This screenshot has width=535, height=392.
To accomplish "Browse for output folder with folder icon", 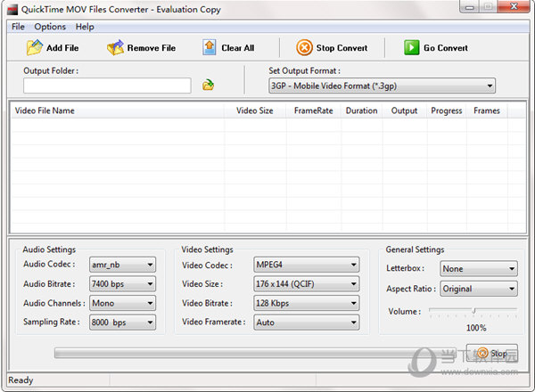I will tap(208, 85).
